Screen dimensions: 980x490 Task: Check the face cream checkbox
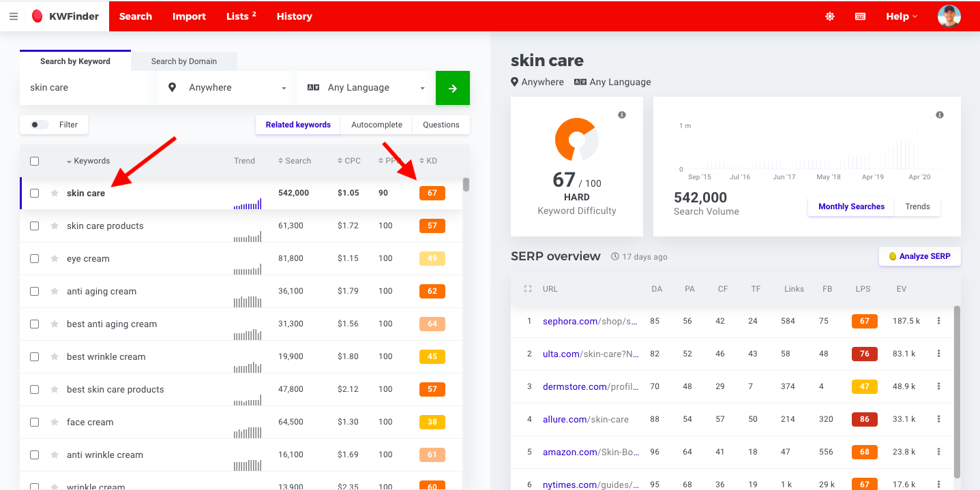point(34,422)
